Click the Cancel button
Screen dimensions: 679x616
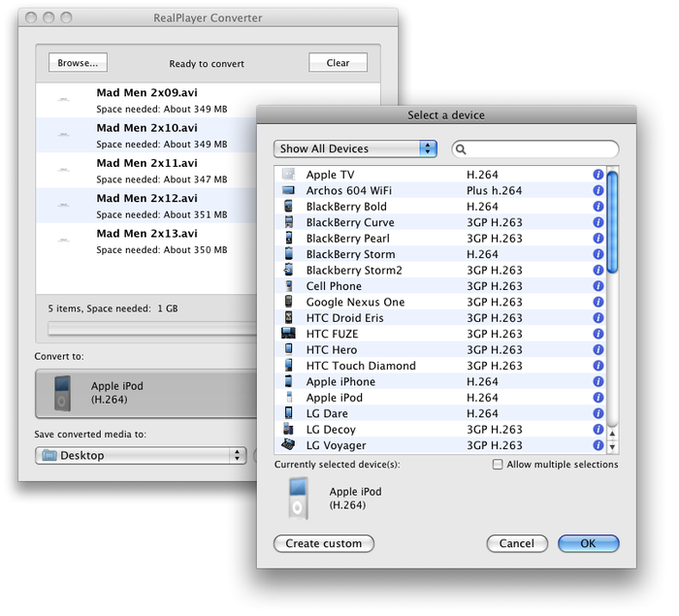[x=517, y=543]
